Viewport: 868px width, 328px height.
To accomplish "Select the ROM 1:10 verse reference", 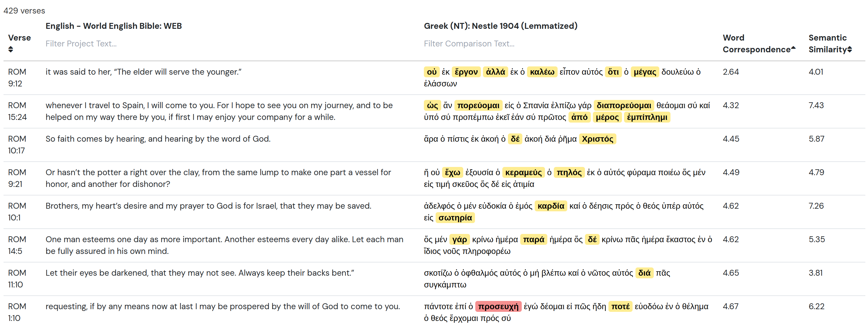I will tap(17, 312).
